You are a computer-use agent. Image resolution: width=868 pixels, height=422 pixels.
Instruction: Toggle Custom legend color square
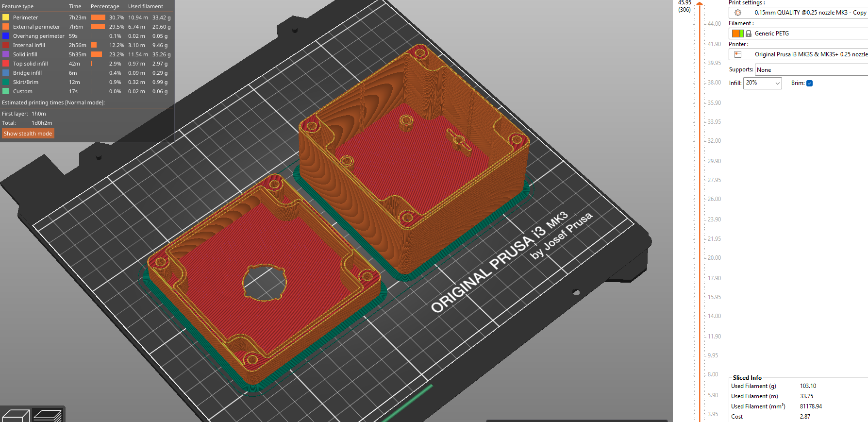[x=5, y=91]
